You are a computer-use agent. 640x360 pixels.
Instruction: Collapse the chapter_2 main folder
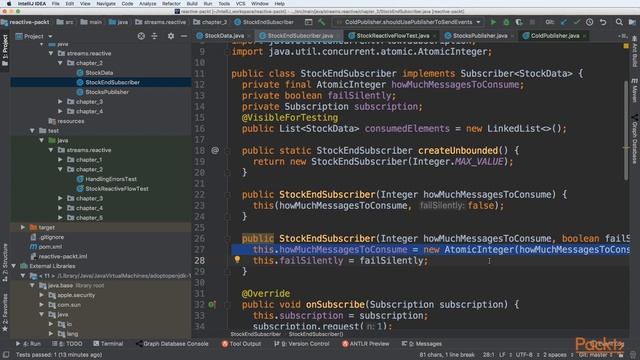(x=60, y=63)
